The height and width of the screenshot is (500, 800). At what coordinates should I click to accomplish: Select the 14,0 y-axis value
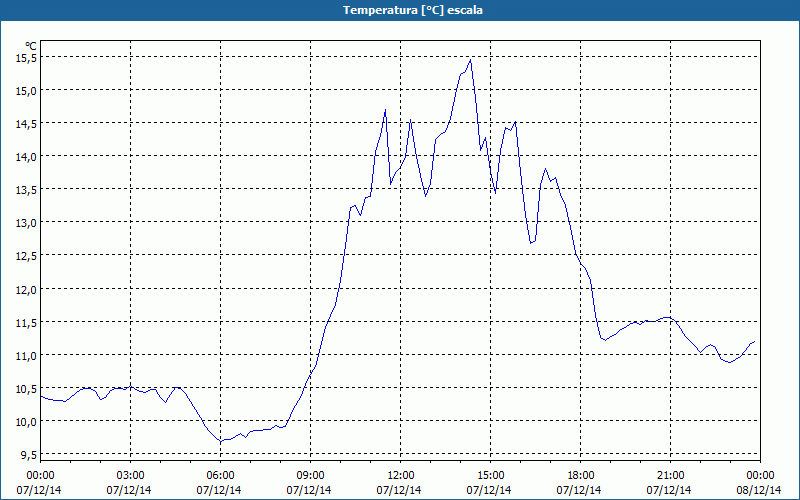point(27,158)
